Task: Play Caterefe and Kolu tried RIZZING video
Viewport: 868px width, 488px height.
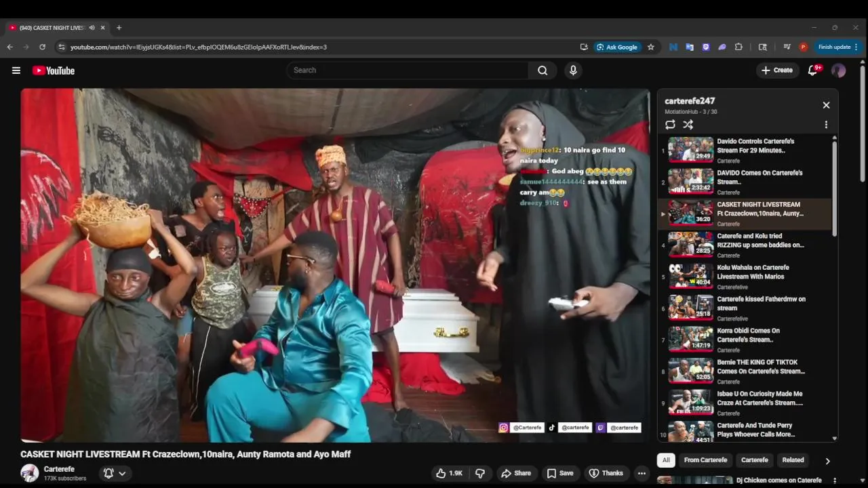Action: click(744, 245)
